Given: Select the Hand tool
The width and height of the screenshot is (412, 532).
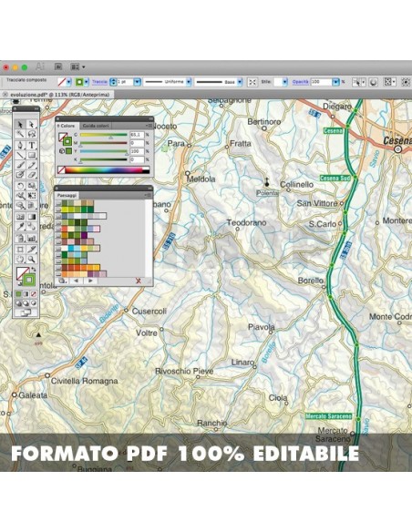Looking at the screenshot, I should [20, 260].
